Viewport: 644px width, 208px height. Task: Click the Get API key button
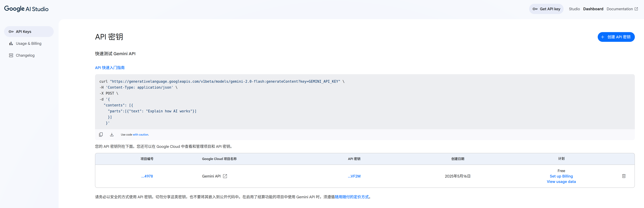pyautogui.click(x=546, y=9)
